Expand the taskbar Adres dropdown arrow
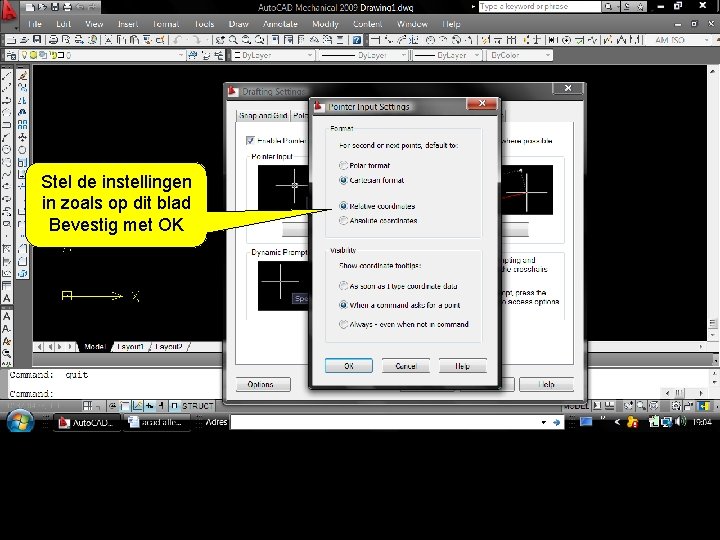This screenshot has width=720, height=540. [544, 422]
